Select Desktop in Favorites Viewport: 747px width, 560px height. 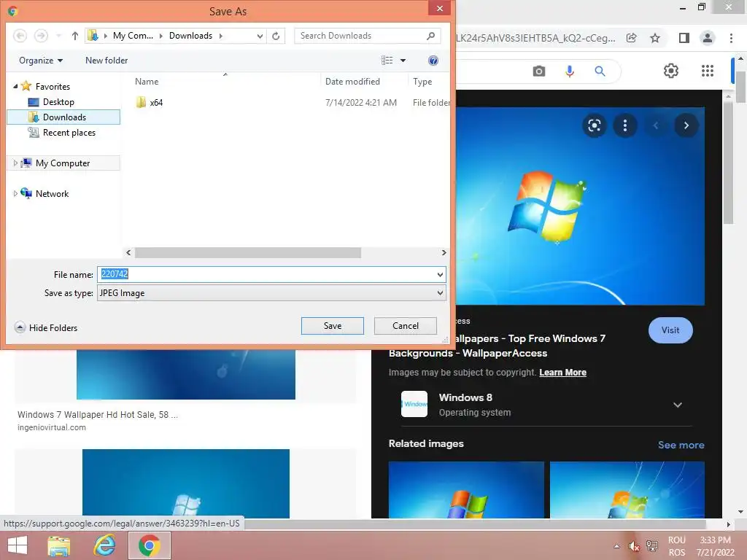[58, 102]
